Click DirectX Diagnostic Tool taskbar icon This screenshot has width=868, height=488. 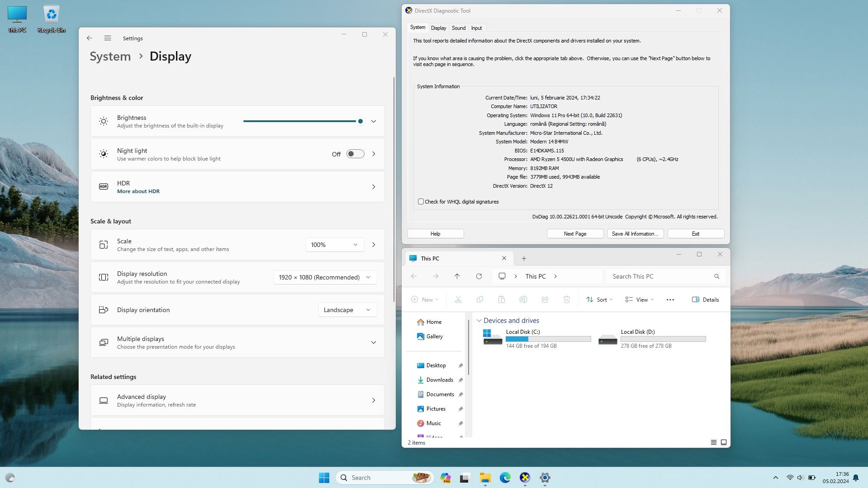[x=525, y=478]
